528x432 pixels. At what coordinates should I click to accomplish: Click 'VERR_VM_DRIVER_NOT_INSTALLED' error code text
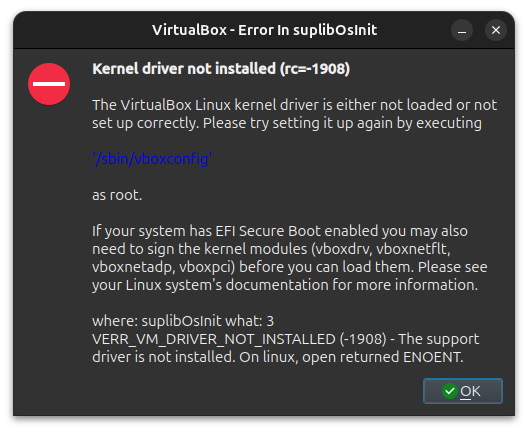click(214, 339)
